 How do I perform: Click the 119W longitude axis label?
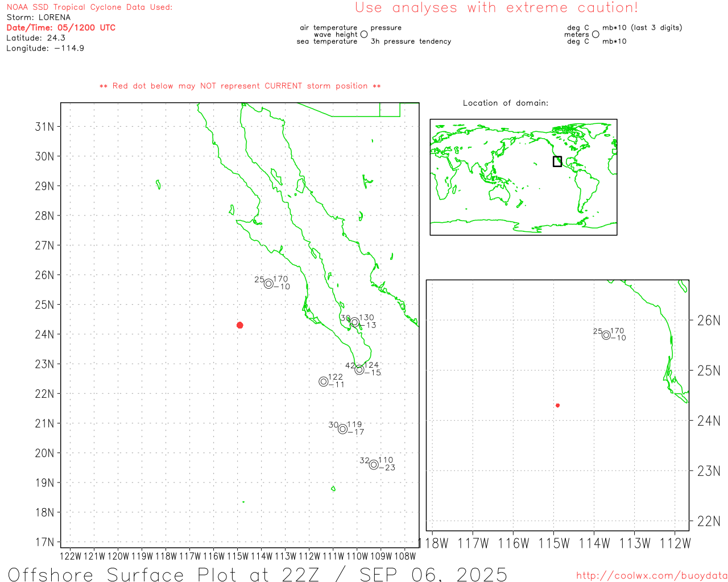coord(142,556)
